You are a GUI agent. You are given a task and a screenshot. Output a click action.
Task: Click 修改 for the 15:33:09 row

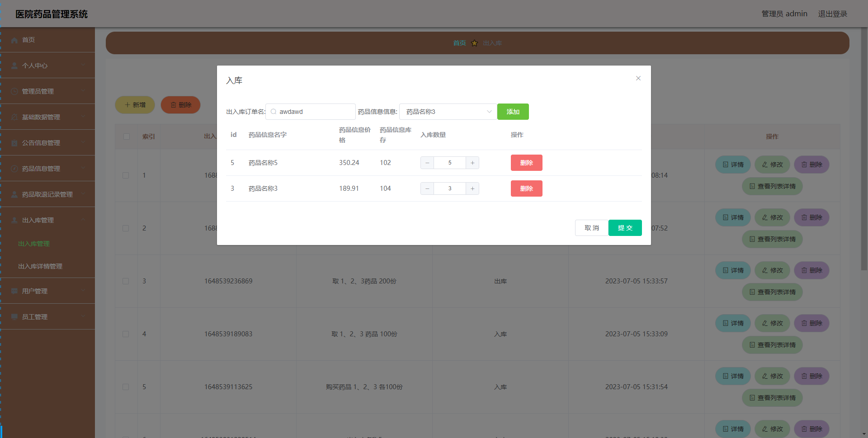(x=772, y=323)
